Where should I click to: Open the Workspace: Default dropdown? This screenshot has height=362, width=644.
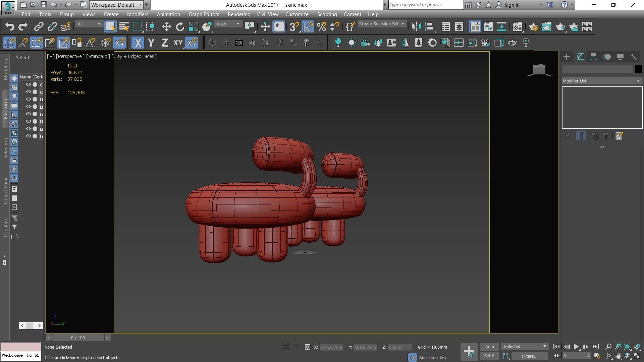click(x=116, y=5)
